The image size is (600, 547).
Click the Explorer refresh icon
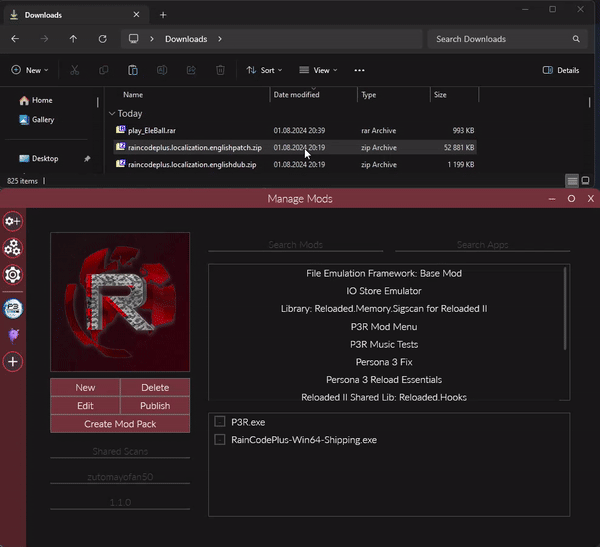coord(103,39)
